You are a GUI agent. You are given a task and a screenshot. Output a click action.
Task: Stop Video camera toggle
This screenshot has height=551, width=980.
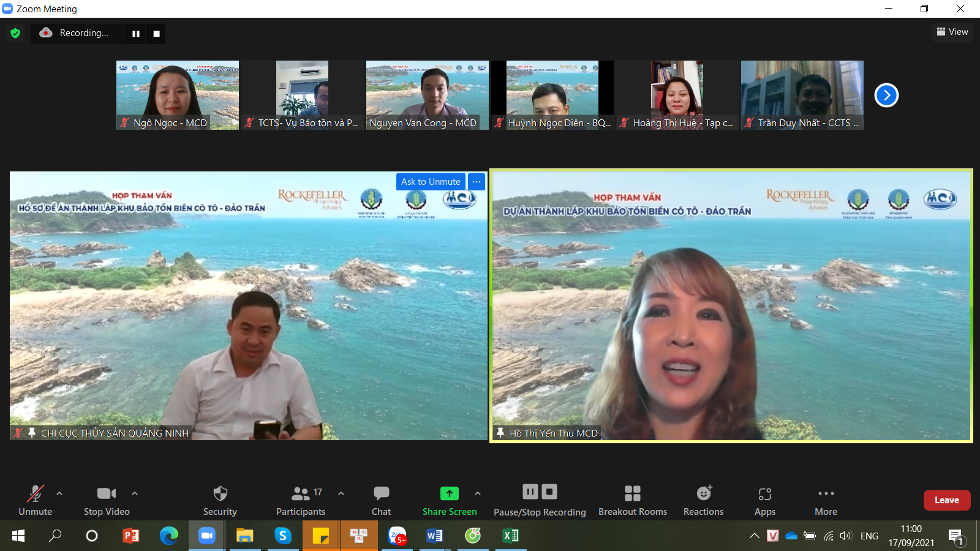point(107,500)
